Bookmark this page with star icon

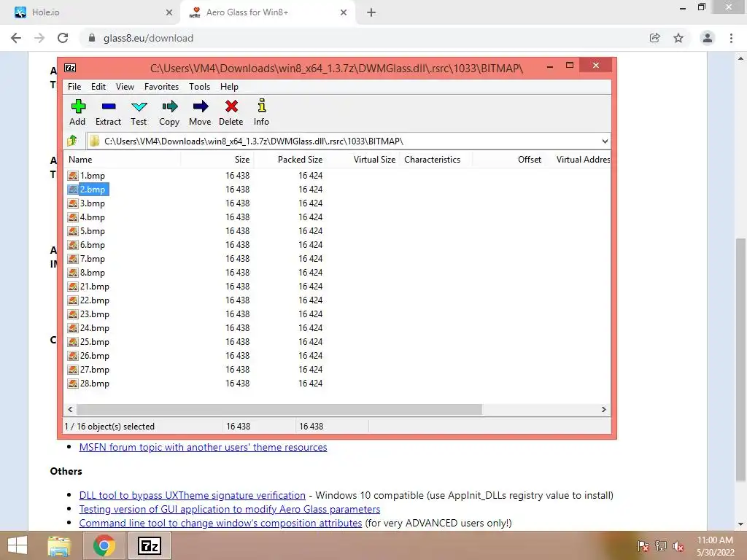[678, 38]
